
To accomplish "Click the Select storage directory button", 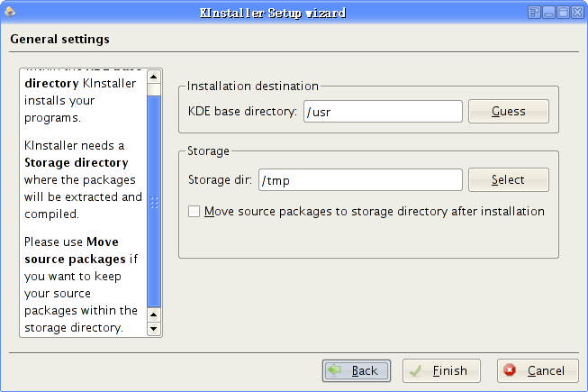I will [x=509, y=179].
